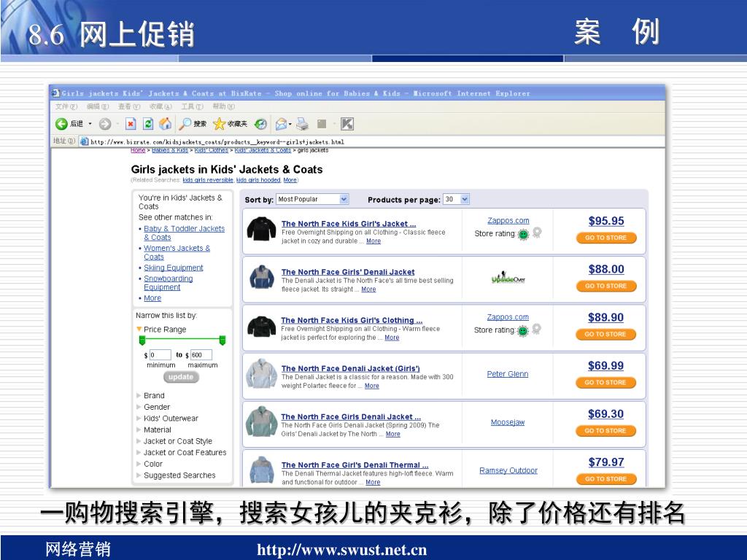
Task: Stop page loading with red X icon
Action: pyautogui.click(x=131, y=124)
